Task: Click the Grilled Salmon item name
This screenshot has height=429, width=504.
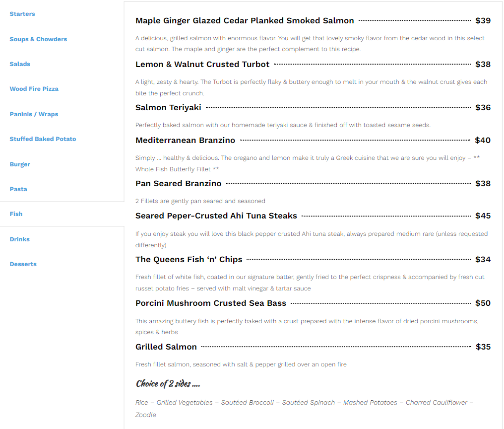Action: point(166,347)
